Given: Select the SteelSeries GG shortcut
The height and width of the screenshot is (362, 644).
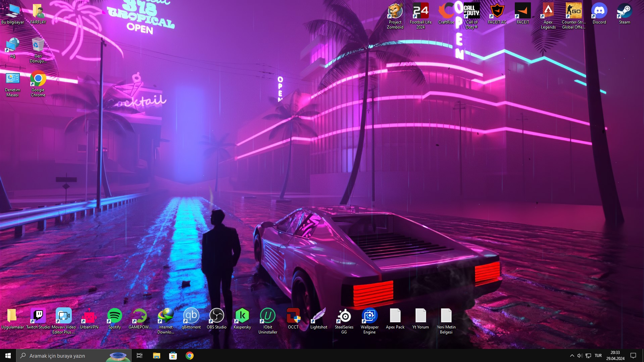Looking at the screenshot, I should click(x=344, y=321).
